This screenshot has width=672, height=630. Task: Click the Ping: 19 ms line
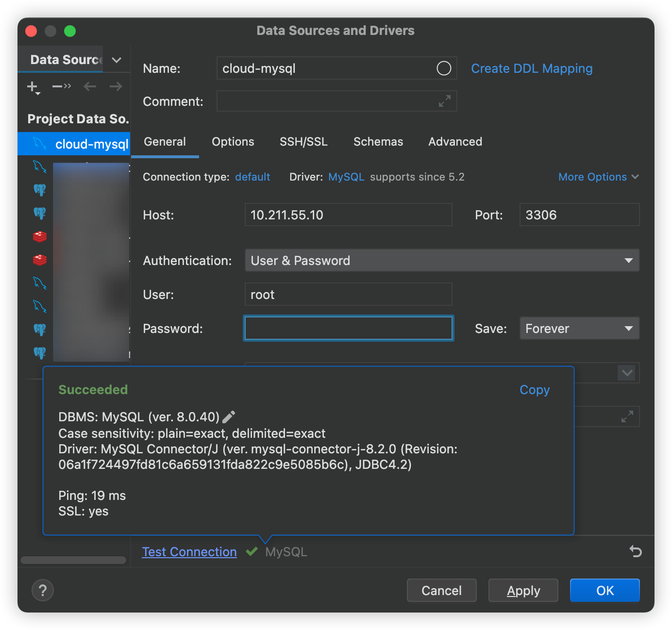pyautogui.click(x=92, y=496)
